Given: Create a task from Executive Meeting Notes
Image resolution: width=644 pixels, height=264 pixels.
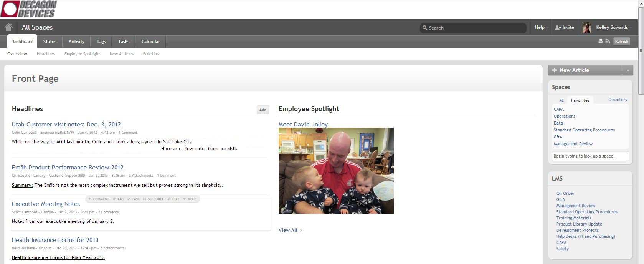Looking at the screenshot, I should pyautogui.click(x=134, y=199).
